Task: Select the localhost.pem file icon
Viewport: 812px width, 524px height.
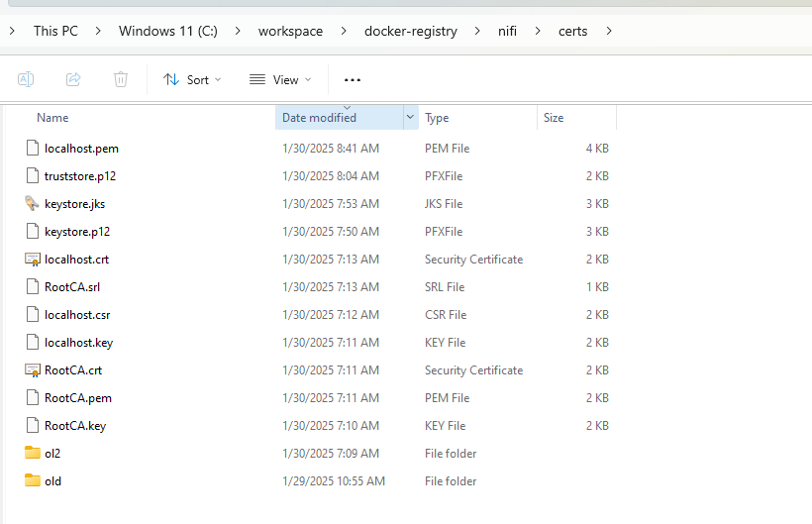Action: [32, 149]
